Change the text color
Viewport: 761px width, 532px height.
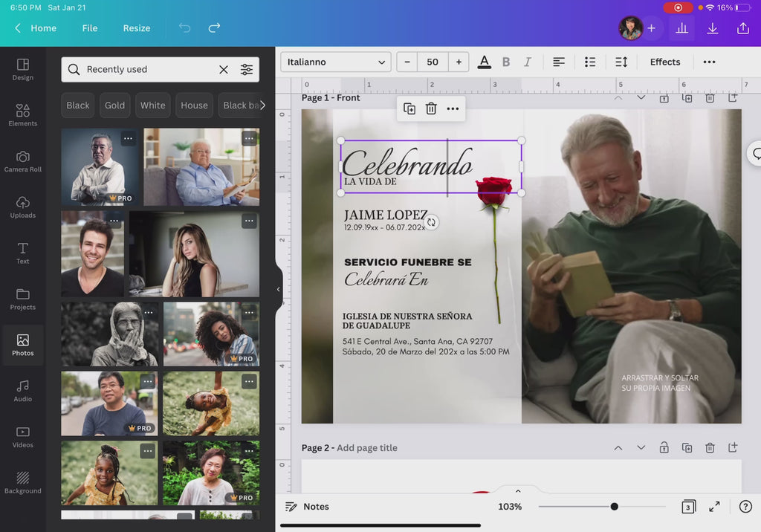coord(484,62)
